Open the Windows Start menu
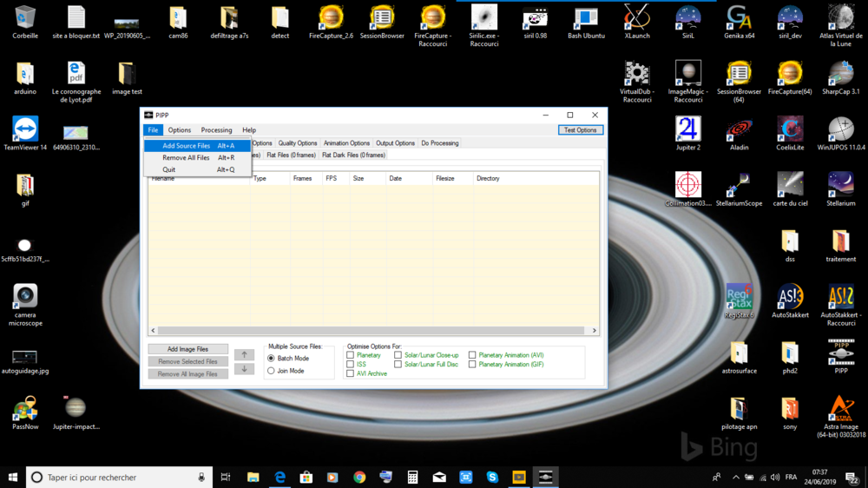868x488 pixels. click(x=13, y=477)
